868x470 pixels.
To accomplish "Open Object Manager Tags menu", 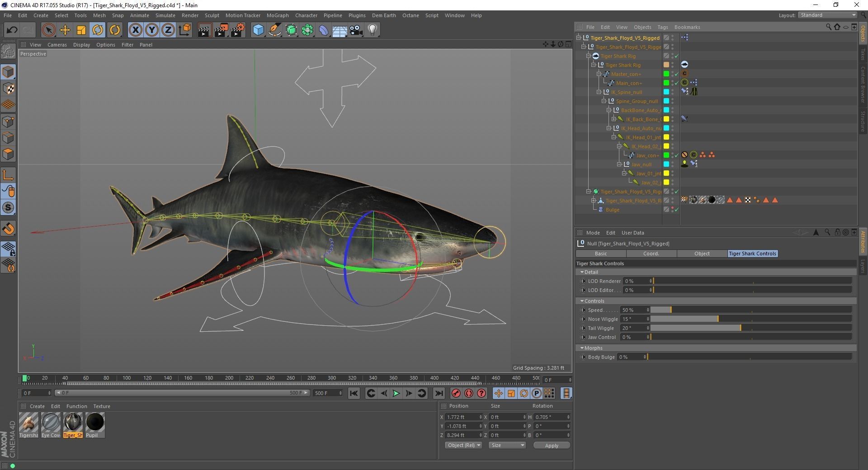I will [662, 27].
